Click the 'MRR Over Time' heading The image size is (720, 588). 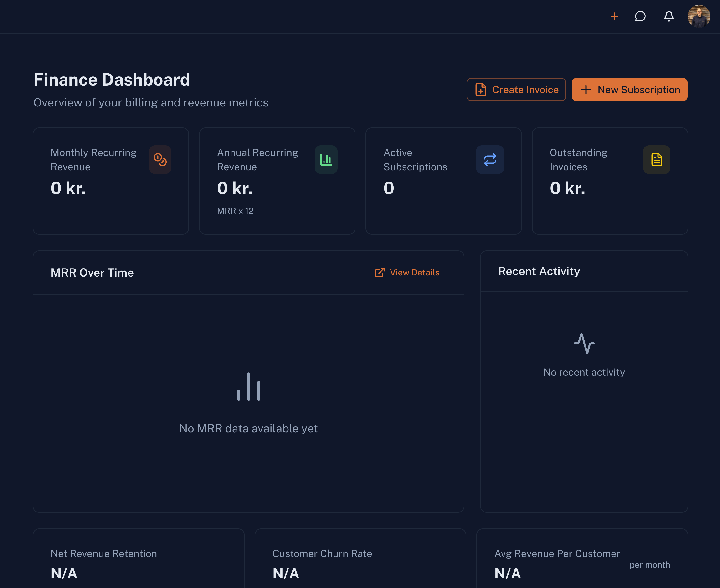[x=92, y=273]
